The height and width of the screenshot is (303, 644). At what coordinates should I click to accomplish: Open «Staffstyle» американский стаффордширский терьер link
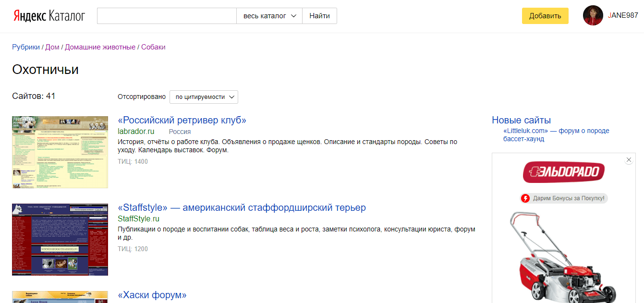click(242, 207)
